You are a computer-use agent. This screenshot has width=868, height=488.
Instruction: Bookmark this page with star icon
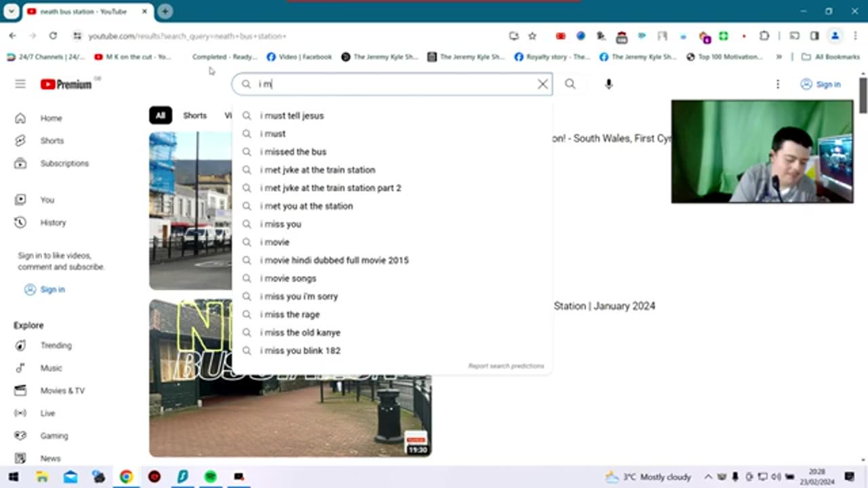pos(532,36)
